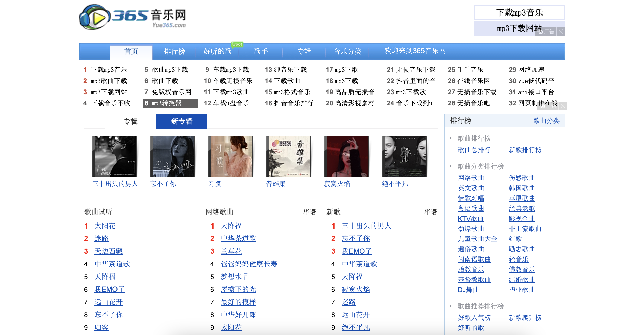Open the 韩国歌曲 link
Screen dimensions: 644x335
click(522, 188)
